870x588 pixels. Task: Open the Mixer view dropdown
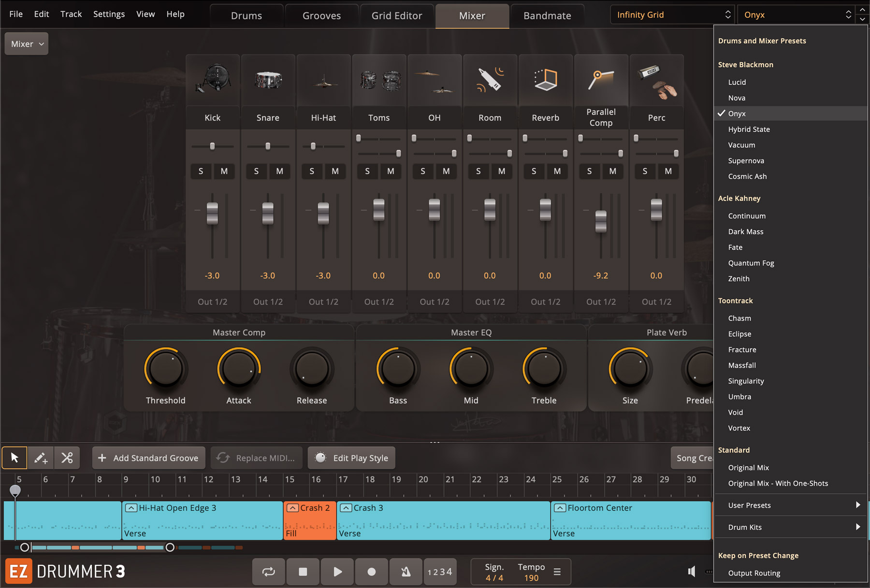point(27,44)
